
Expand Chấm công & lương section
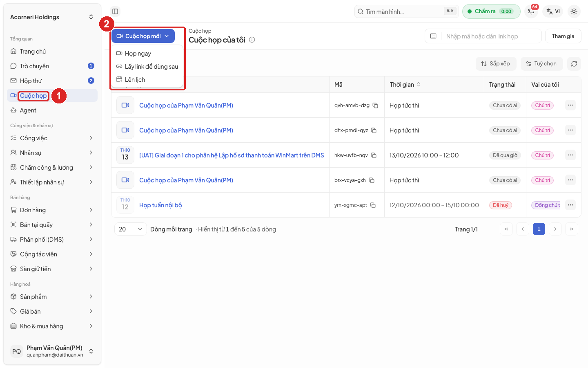(52, 168)
